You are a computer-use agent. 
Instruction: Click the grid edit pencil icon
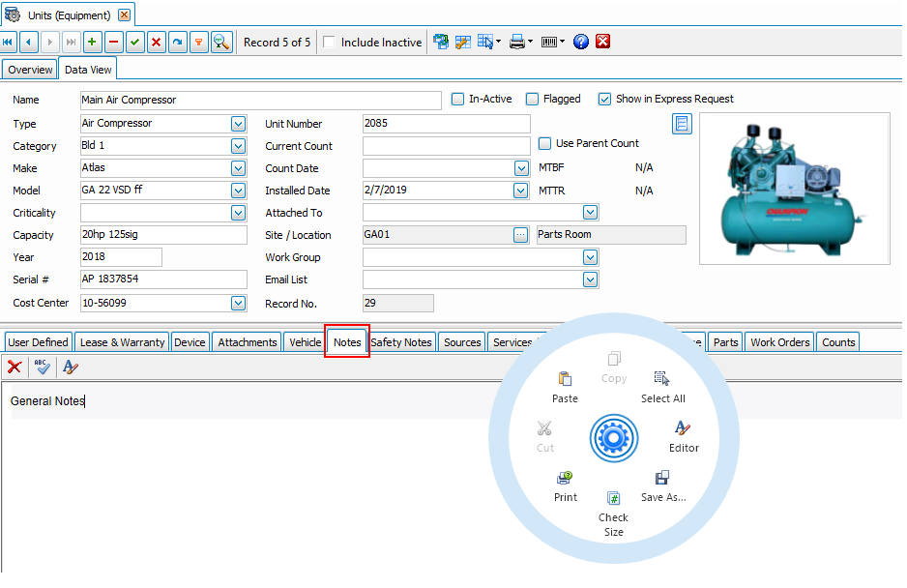[x=463, y=42]
